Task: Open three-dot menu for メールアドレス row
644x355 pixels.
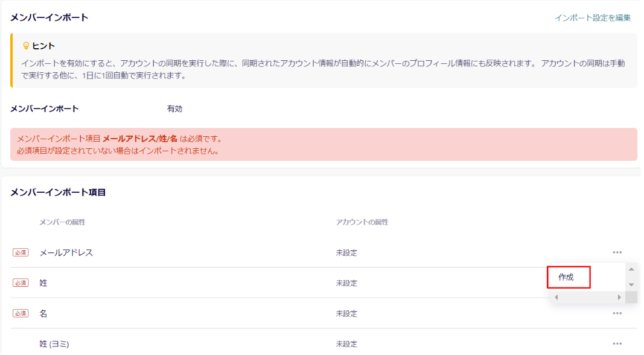Action: (x=617, y=253)
